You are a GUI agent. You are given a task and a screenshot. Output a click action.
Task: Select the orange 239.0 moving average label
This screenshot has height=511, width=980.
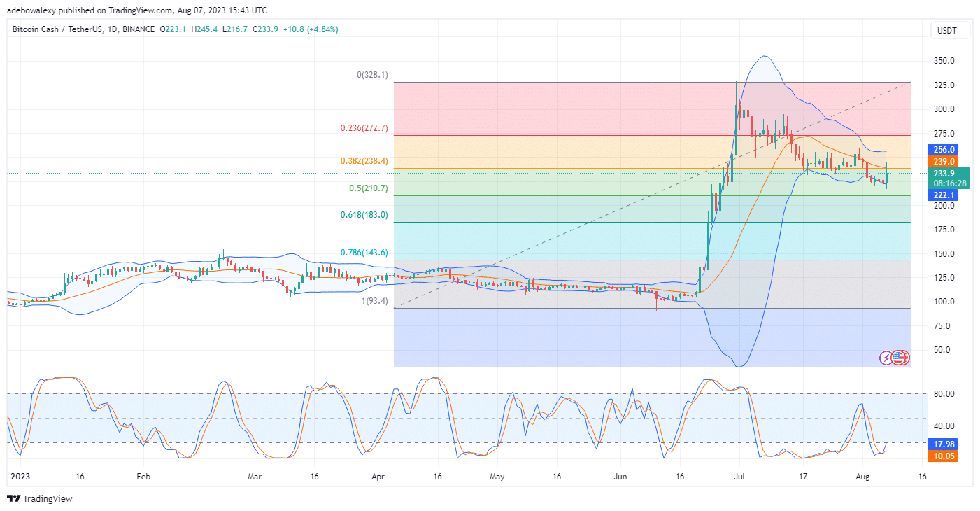pyautogui.click(x=943, y=161)
